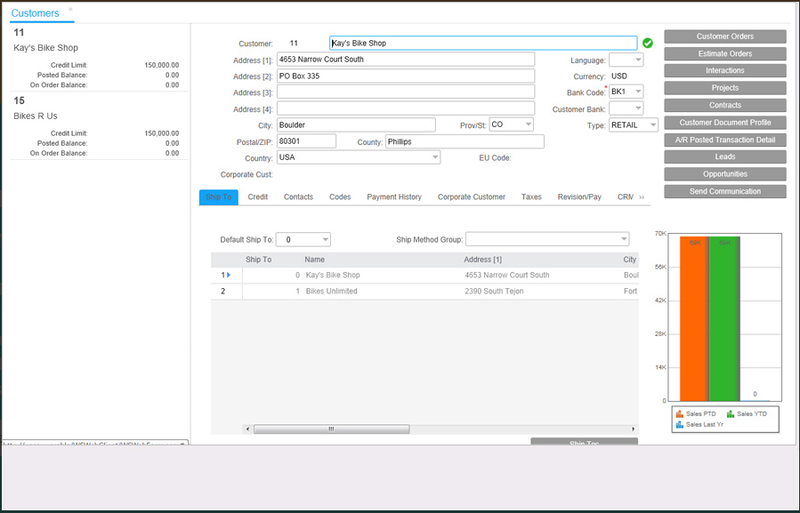Screen dimensions: 800x513
Task: Click grid scrollbar right arrow
Action: pos(633,429)
